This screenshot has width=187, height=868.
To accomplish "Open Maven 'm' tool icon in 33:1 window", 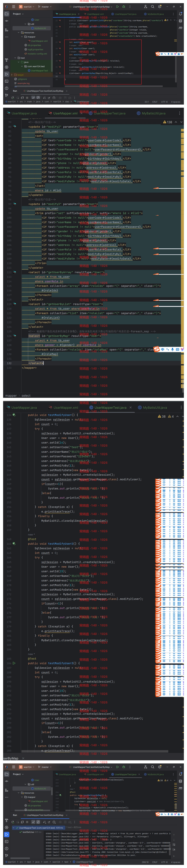I will click(181, 28).
